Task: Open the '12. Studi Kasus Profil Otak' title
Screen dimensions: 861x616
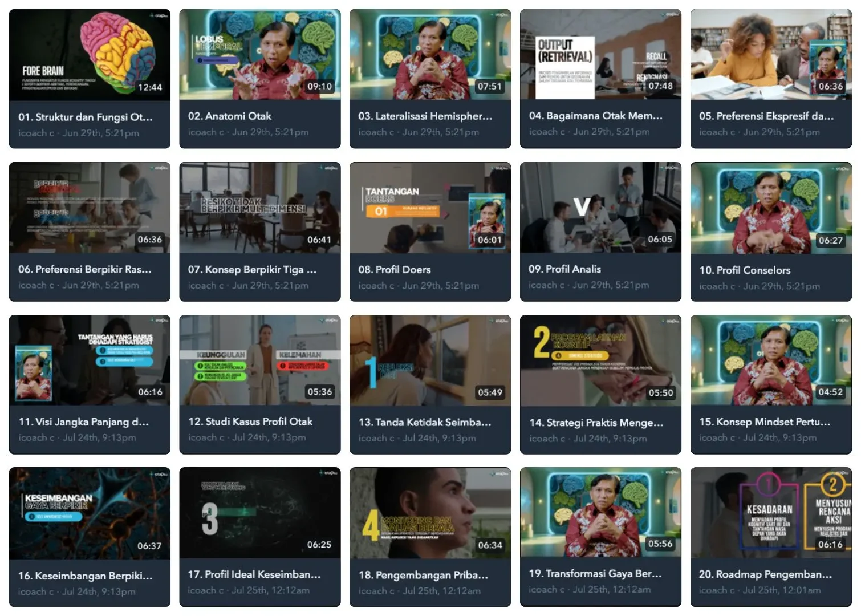Action: [250, 422]
